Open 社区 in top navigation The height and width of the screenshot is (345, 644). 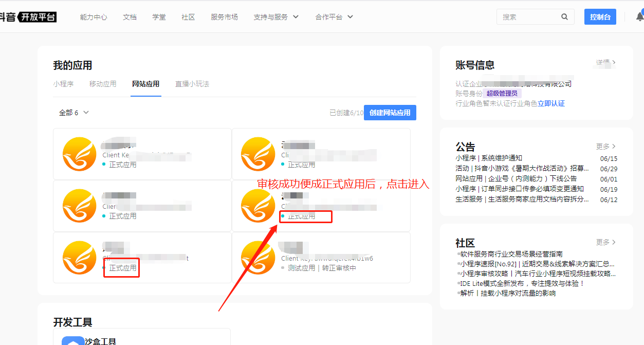188,17
